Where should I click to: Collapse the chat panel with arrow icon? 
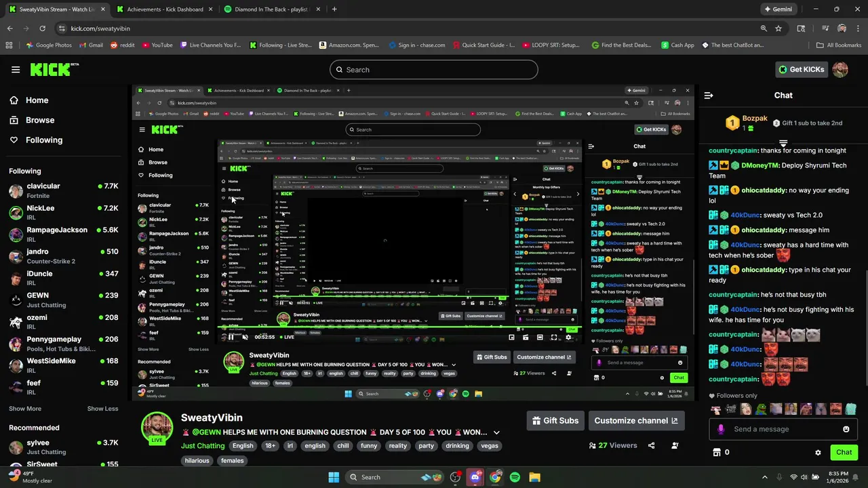[x=709, y=96]
